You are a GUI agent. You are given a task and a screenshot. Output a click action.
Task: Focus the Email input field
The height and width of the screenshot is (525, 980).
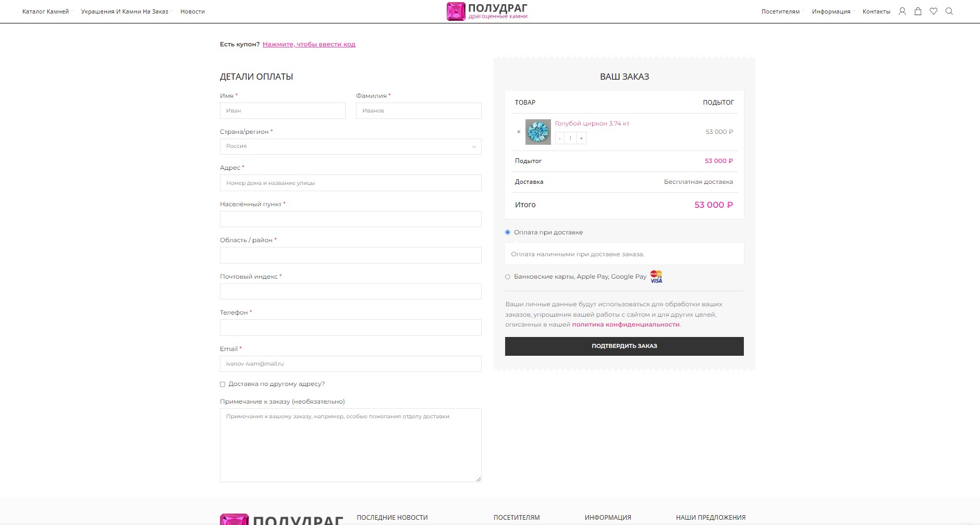tap(350, 364)
